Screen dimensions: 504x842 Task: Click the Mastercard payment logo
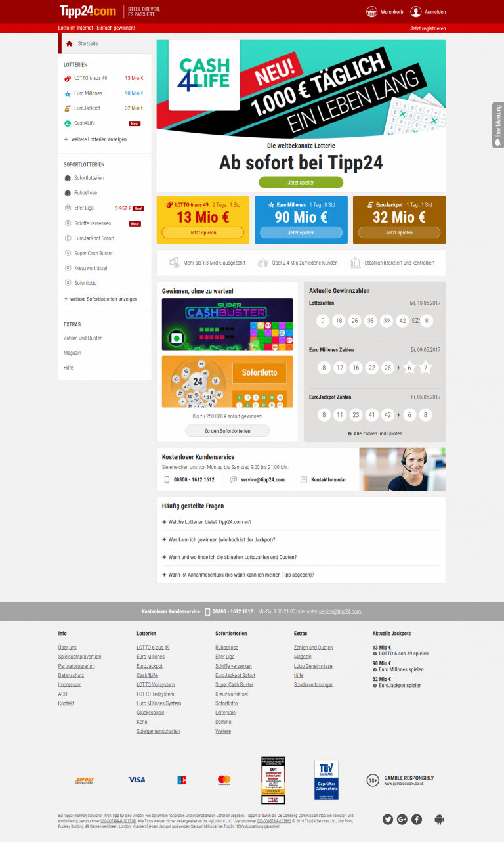[x=224, y=780]
